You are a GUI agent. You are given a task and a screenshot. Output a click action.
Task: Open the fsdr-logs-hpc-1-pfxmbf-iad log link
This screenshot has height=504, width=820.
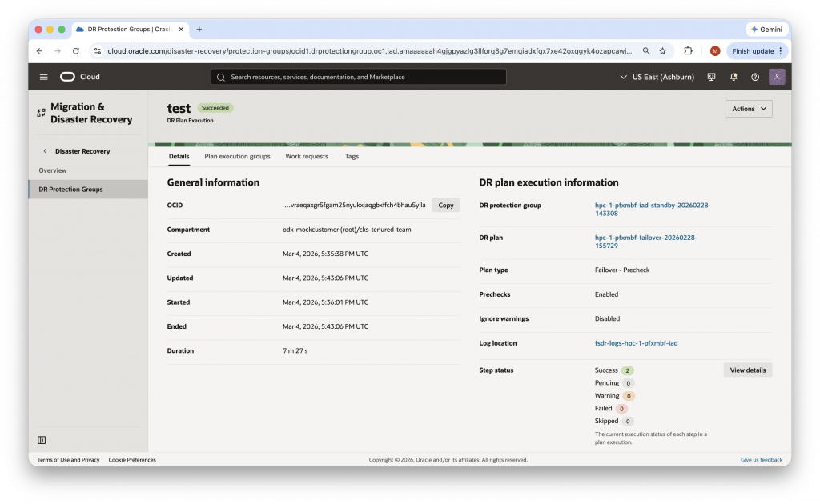coord(637,342)
